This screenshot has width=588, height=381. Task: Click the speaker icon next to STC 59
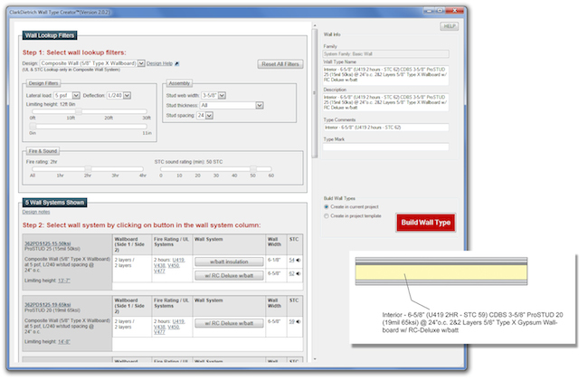point(299,322)
